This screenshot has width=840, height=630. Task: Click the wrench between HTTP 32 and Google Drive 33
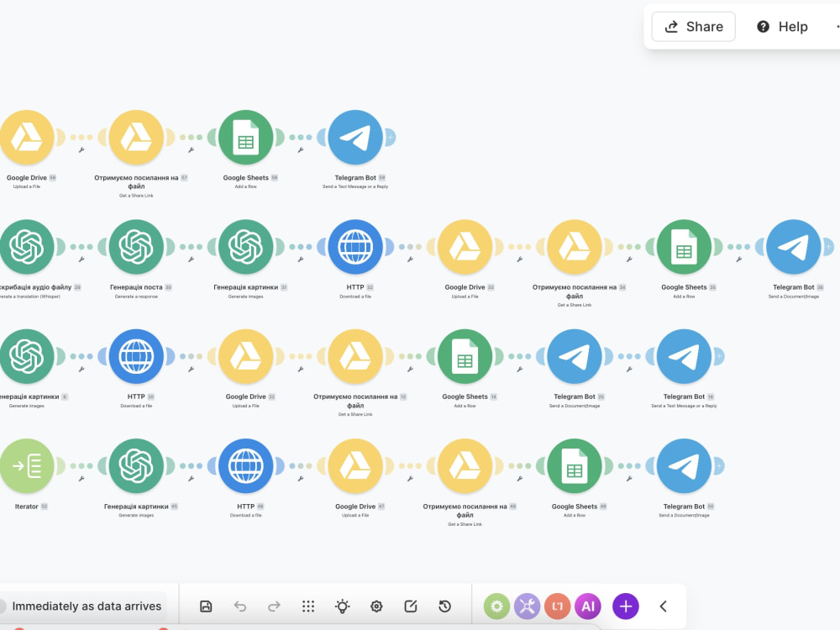pyautogui.click(x=411, y=260)
